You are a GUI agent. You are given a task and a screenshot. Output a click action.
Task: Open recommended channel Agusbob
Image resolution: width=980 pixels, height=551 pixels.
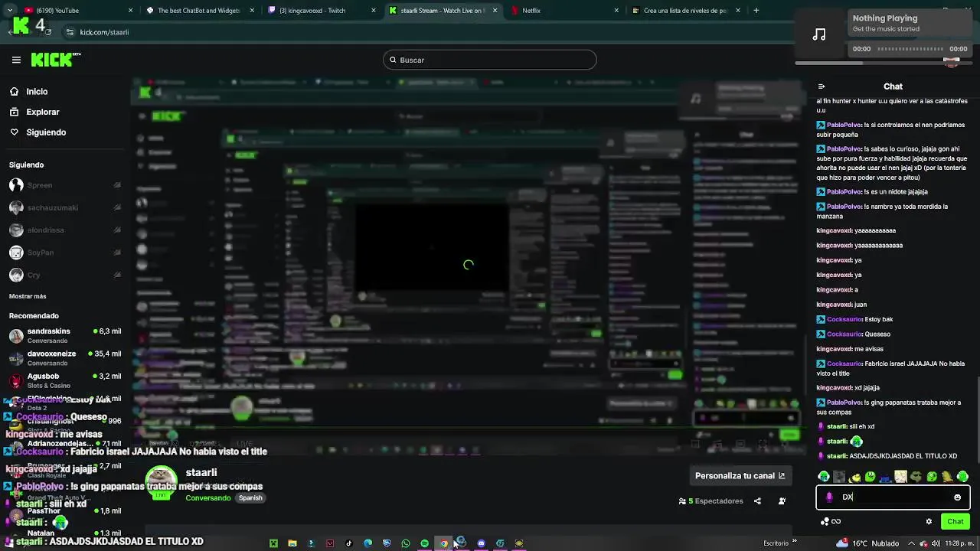[x=65, y=380]
